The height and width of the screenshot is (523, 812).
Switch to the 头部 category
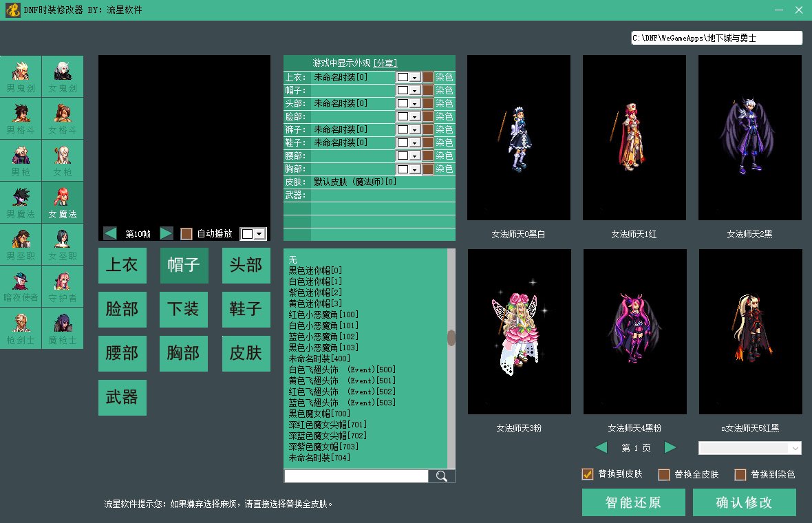click(246, 265)
